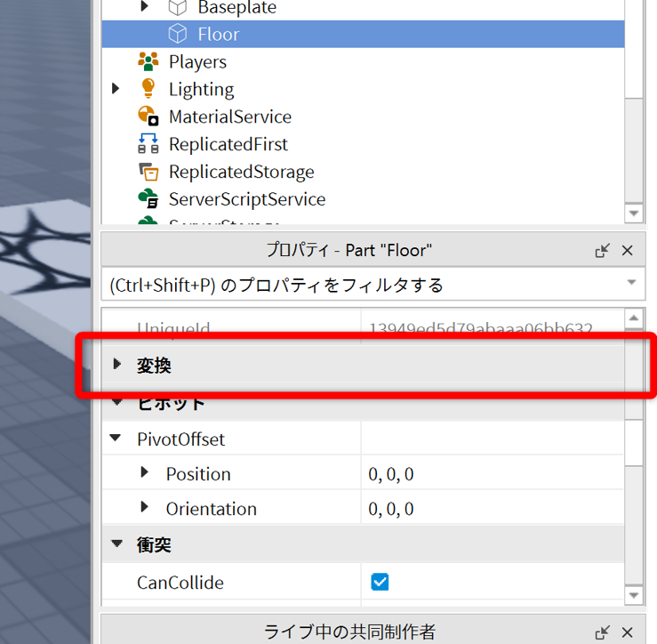The height and width of the screenshot is (644, 657).
Task: Expand the Lighting tree node
Action: tap(116, 89)
